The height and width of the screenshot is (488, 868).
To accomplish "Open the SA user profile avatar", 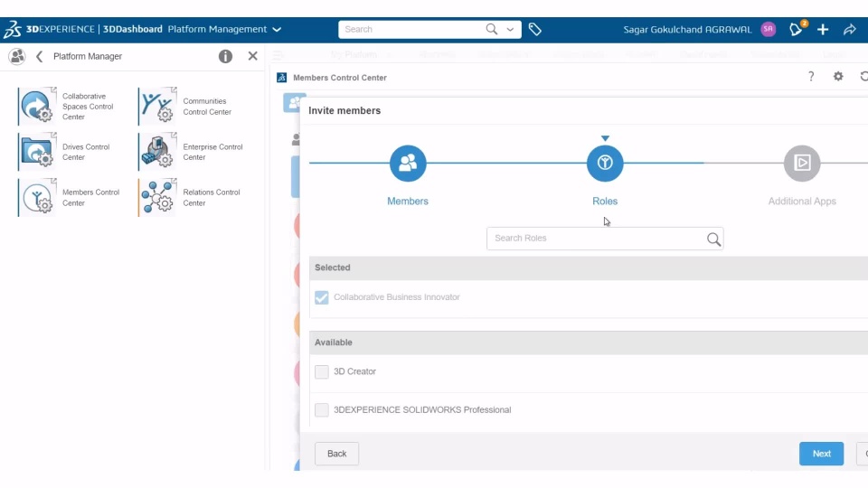I will click(x=769, y=29).
